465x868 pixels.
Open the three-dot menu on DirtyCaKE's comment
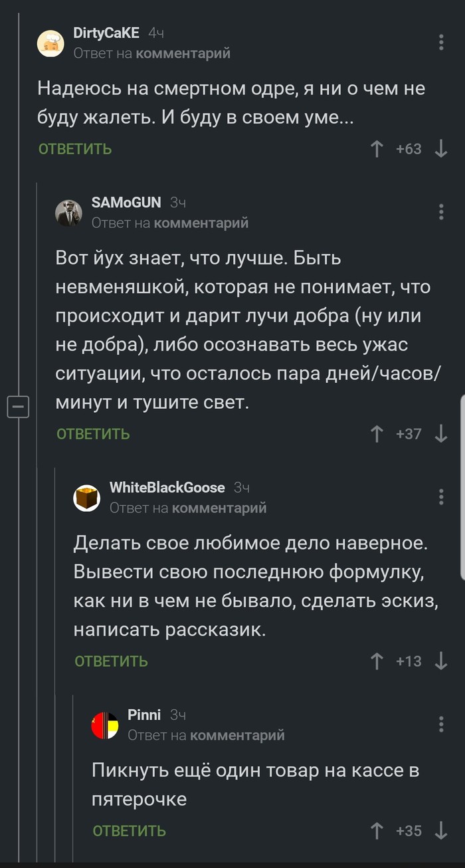440,41
